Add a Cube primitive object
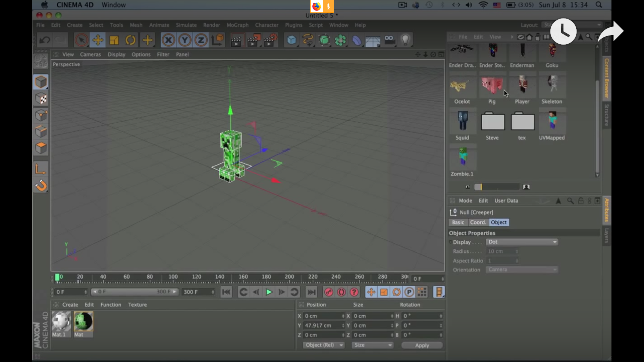This screenshot has height=362, width=644. point(291,40)
